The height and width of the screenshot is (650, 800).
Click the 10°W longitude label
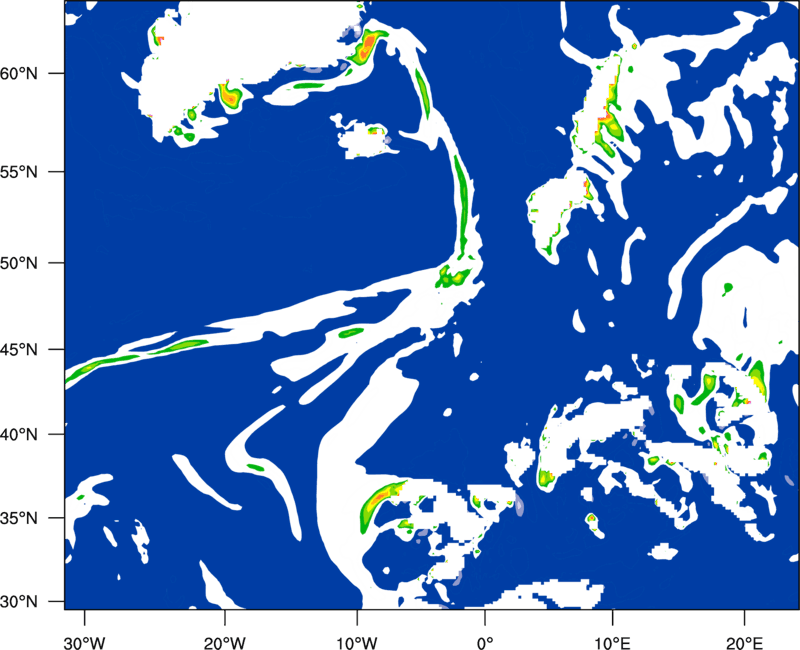(357, 643)
